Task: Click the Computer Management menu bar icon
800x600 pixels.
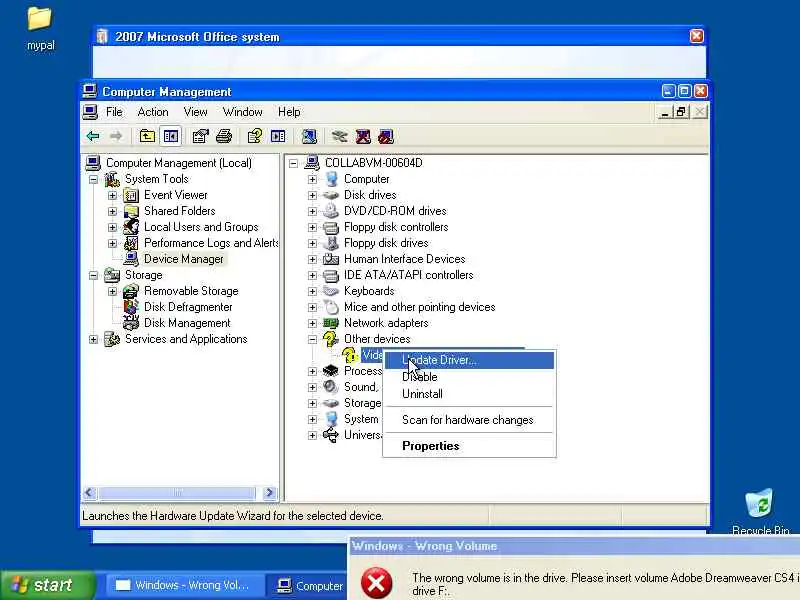Action: tap(90, 112)
